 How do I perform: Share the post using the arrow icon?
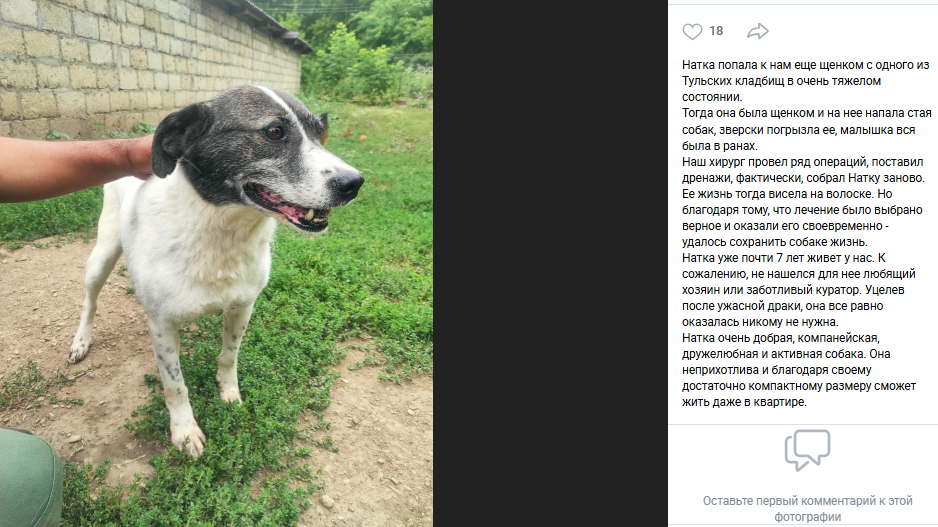pyautogui.click(x=758, y=31)
